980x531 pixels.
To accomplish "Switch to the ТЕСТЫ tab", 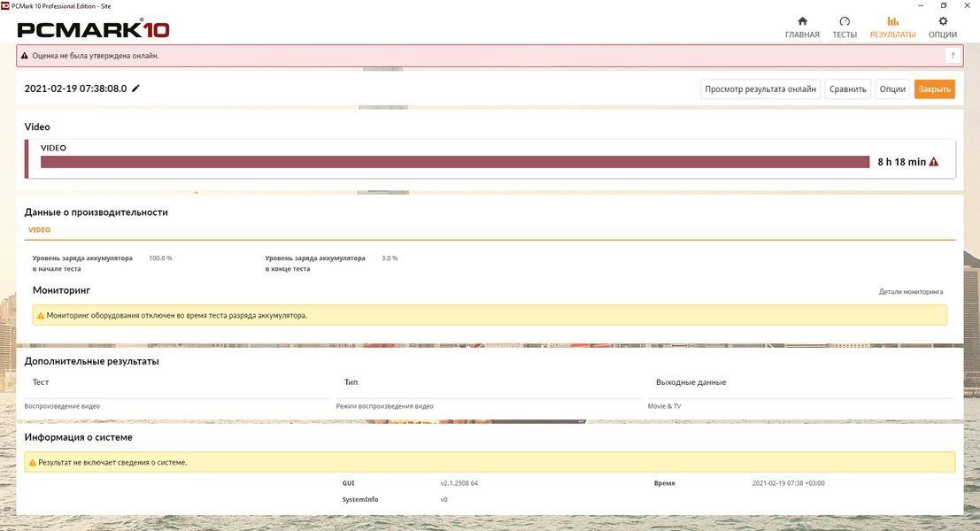I will (845, 28).
